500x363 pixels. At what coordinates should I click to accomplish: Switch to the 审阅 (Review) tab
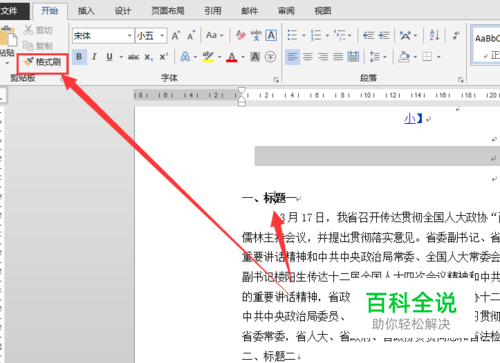click(x=286, y=11)
